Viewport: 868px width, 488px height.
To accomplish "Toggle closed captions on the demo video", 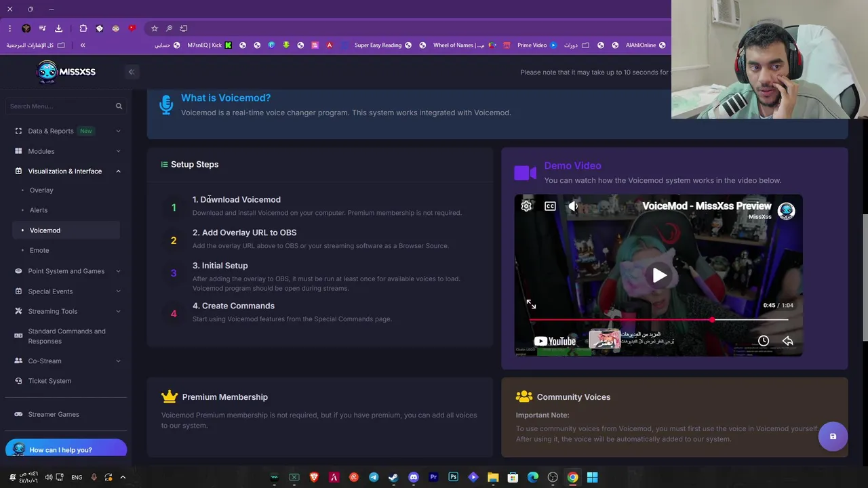I will pos(550,206).
